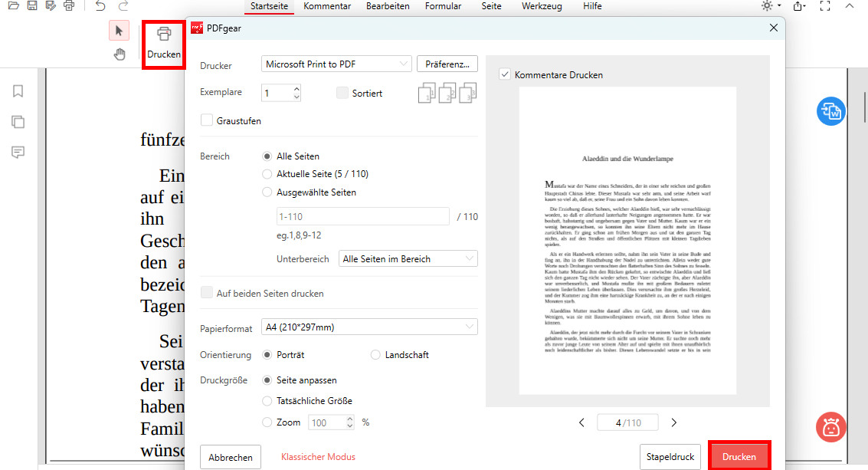Enable the Graustufen checkbox

point(206,120)
